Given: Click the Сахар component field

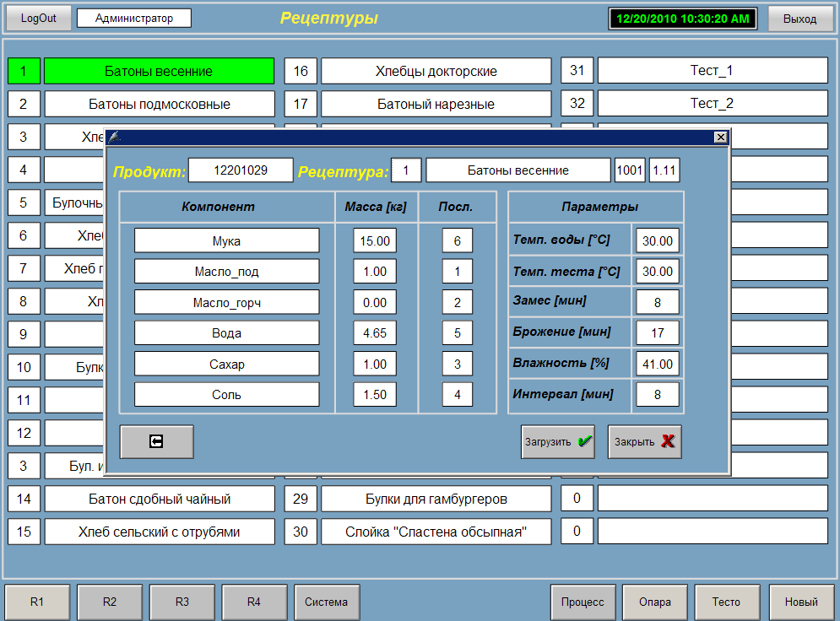Looking at the screenshot, I should coord(226,364).
